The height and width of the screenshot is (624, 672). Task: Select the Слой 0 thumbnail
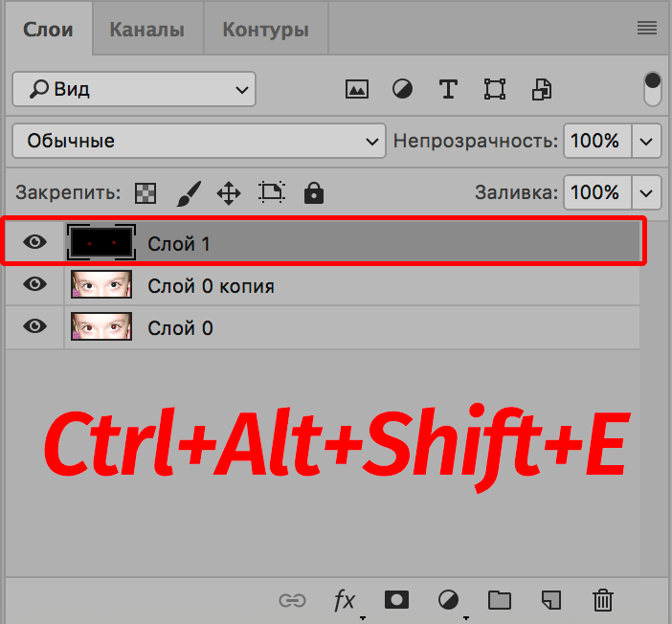pyautogui.click(x=101, y=326)
